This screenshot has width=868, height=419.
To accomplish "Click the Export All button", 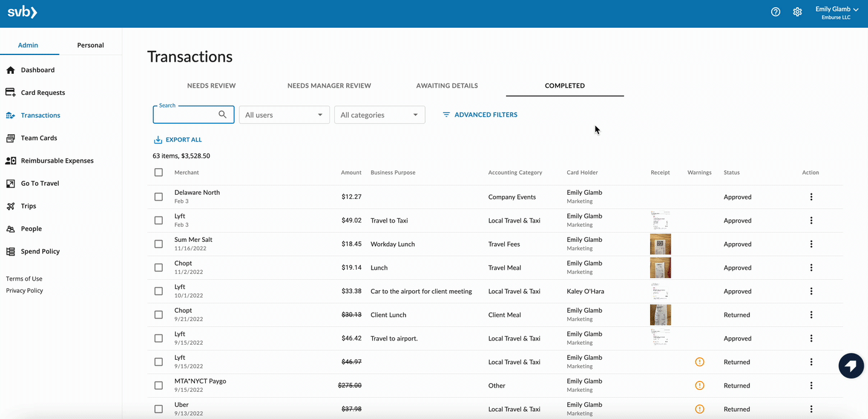I will tap(178, 140).
